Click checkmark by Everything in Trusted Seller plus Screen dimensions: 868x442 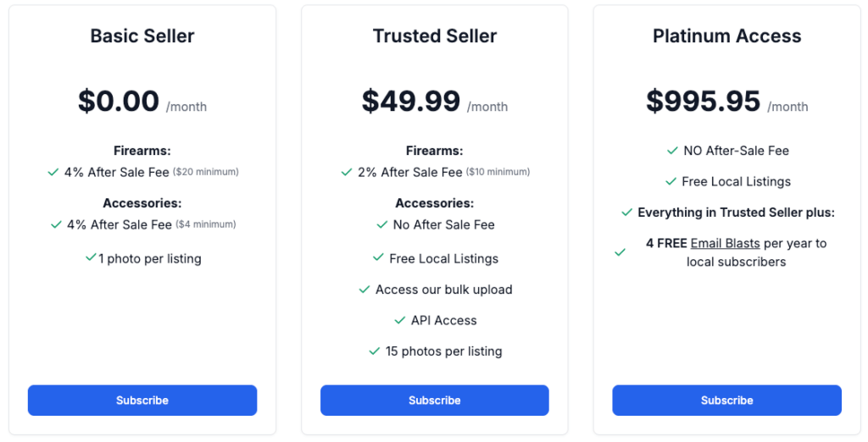click(627, 213)
